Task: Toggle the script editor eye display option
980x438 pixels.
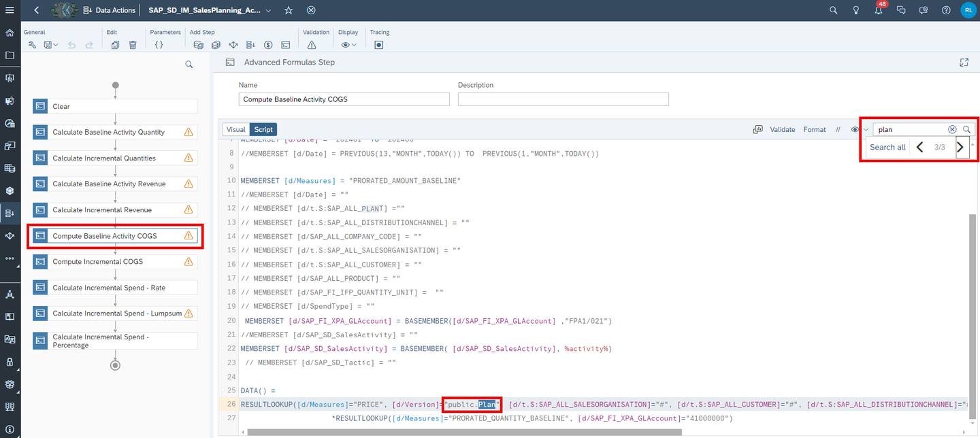Action: [855, 129]
